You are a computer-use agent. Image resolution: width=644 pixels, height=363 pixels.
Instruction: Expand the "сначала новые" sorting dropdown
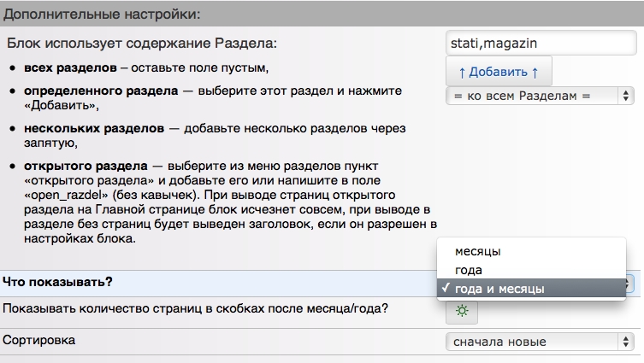[539, 342]
